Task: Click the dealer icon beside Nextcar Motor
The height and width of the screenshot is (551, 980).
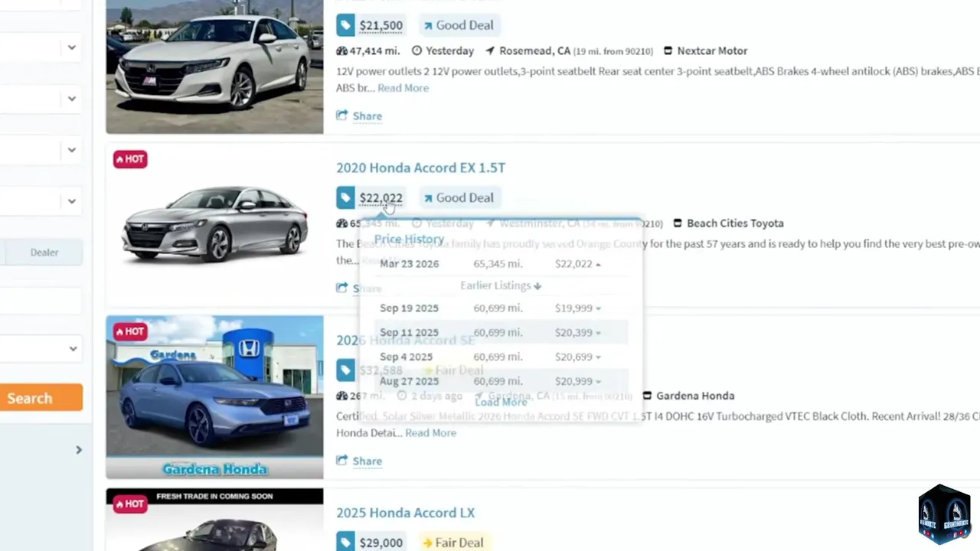Action: coord(668,51)
